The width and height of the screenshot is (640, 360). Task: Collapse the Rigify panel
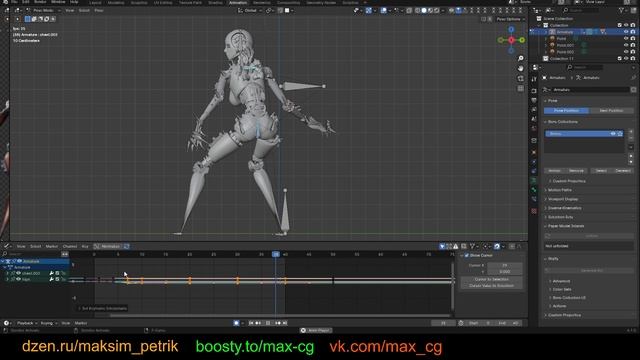[x=553, y=259]
